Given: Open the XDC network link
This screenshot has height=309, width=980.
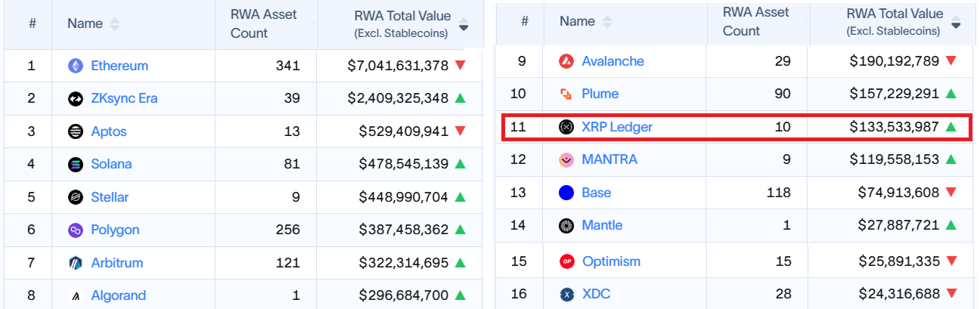Looking at the screenshot, I should [596, 294].
